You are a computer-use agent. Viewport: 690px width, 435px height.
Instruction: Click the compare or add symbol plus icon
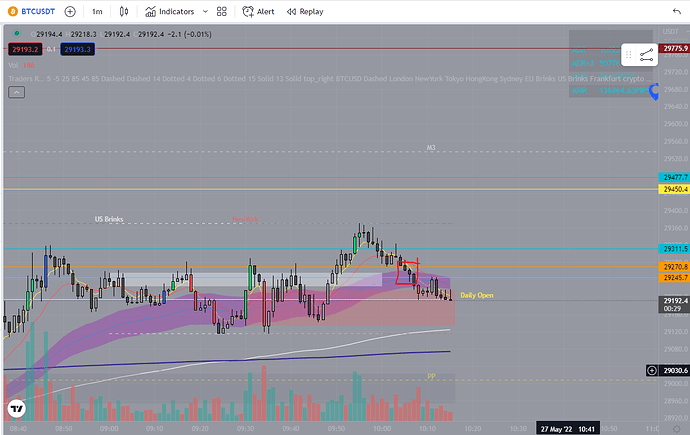pos(70,11)
